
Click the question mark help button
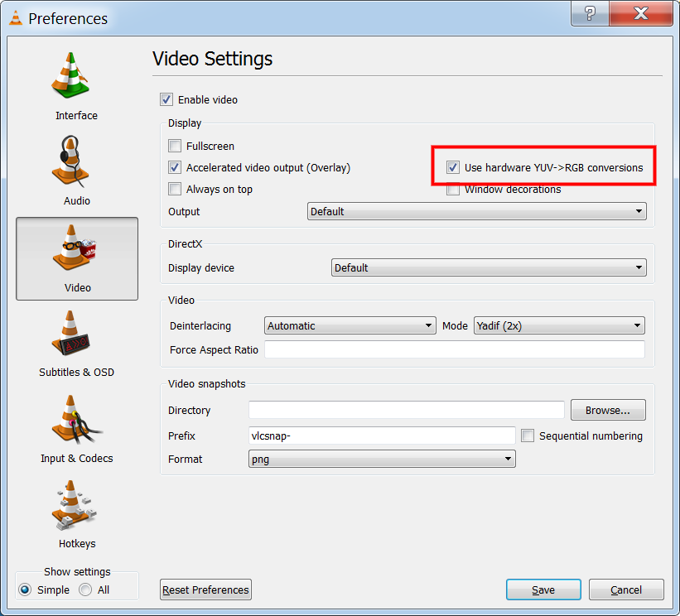[x=590, y=13]
